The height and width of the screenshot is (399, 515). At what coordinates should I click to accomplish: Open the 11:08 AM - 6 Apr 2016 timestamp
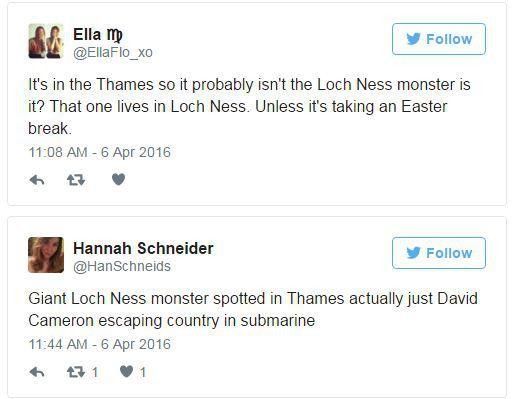(99, 152)
